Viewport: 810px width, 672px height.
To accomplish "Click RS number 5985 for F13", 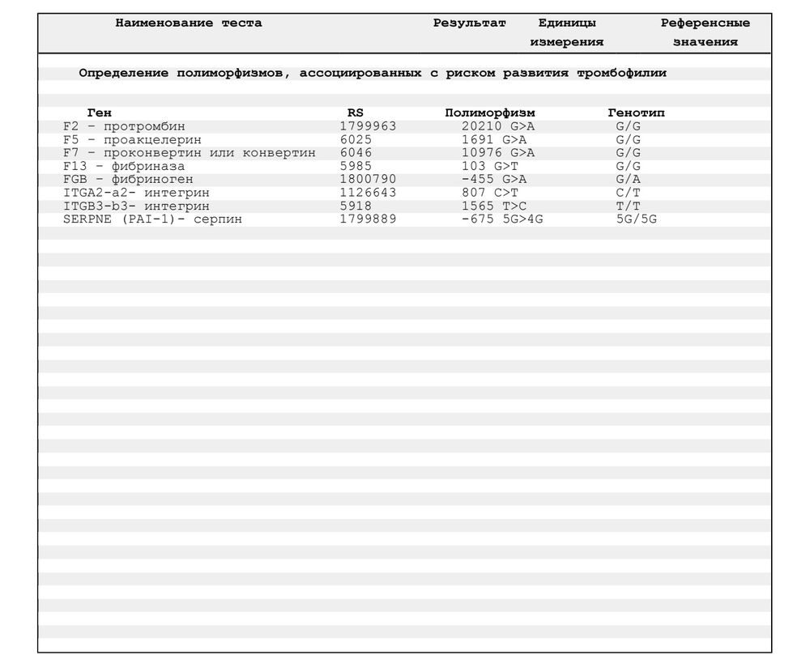I will [356, 166].
